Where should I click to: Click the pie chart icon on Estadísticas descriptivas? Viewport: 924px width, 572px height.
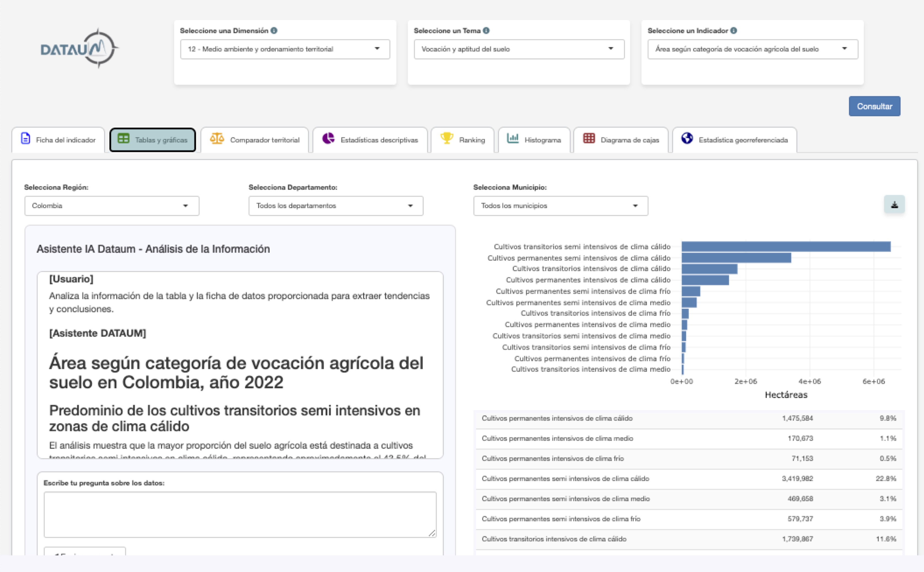(329, 139)
